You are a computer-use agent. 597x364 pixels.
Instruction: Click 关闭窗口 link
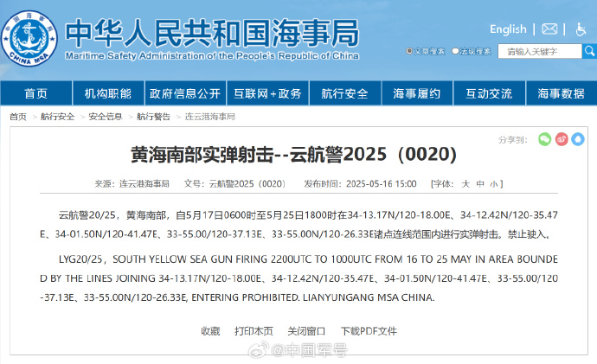tap(306, 331)
